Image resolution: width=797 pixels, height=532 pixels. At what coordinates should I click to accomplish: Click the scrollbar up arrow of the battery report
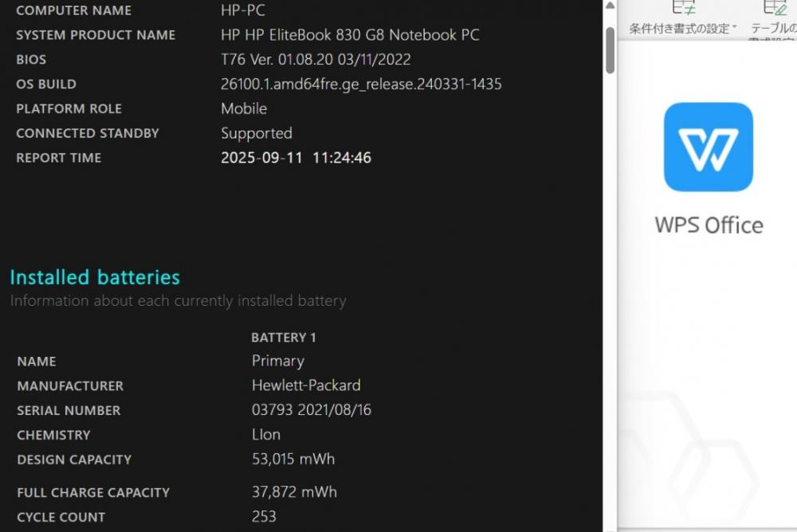[x=610, y=6]
